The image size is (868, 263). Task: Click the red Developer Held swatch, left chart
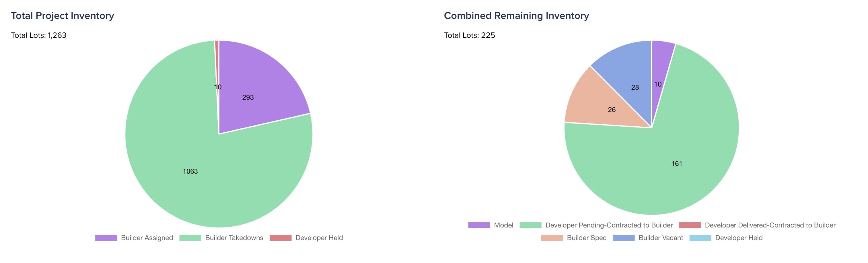280,238
